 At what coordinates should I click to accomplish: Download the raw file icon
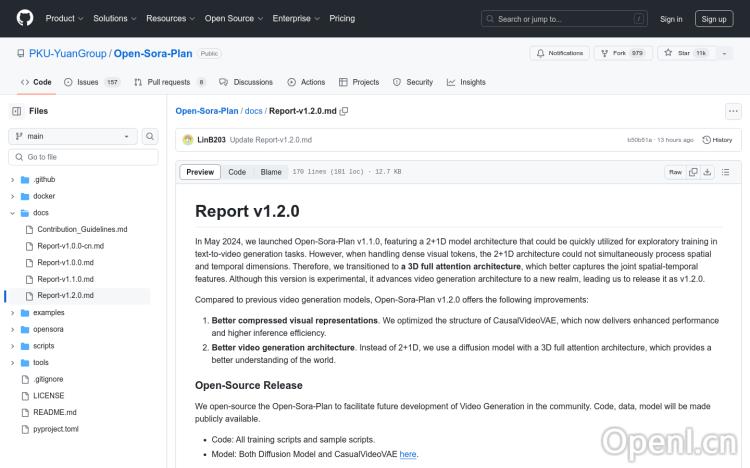tap(707, 172)
